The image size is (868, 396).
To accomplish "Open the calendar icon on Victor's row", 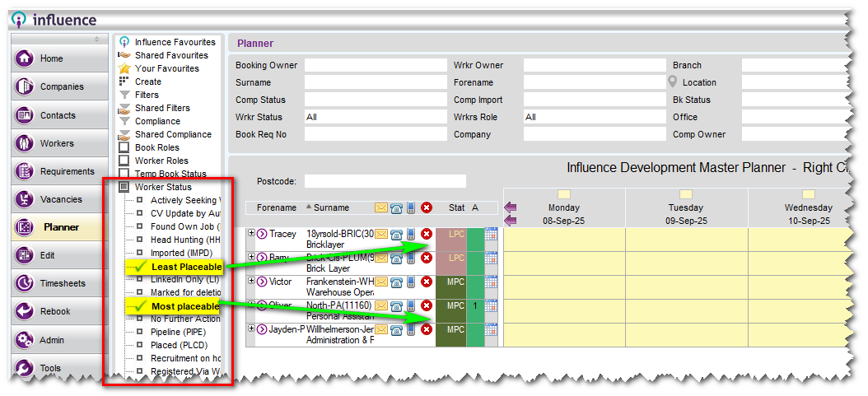I will coord(492,282).
